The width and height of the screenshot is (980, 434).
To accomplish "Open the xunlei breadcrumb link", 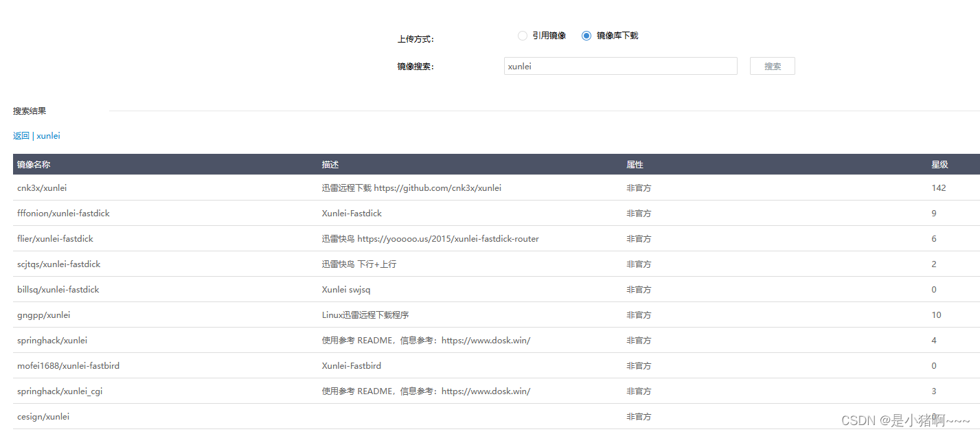I will (x=48, y=136).
